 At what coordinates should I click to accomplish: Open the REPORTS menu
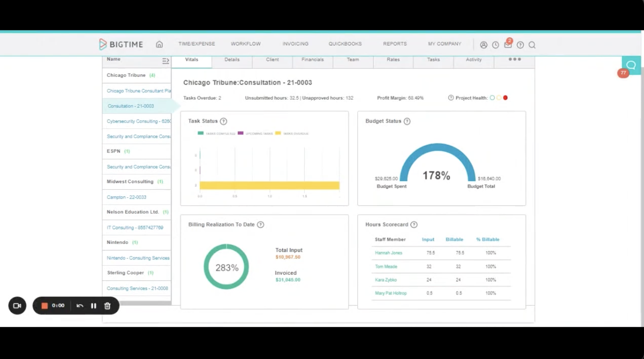click(x=395, y=44)
